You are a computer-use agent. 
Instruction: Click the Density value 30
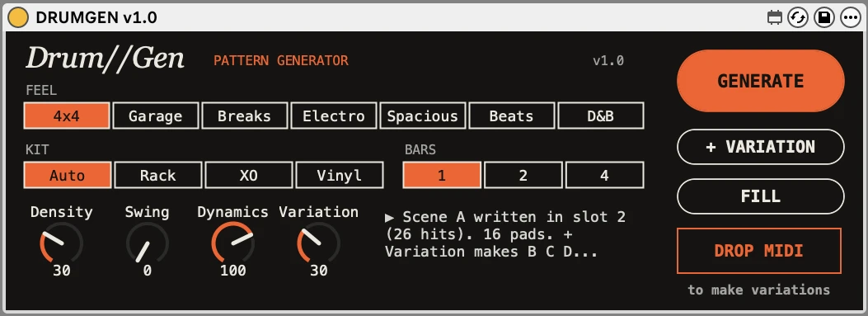pos(62,271)
